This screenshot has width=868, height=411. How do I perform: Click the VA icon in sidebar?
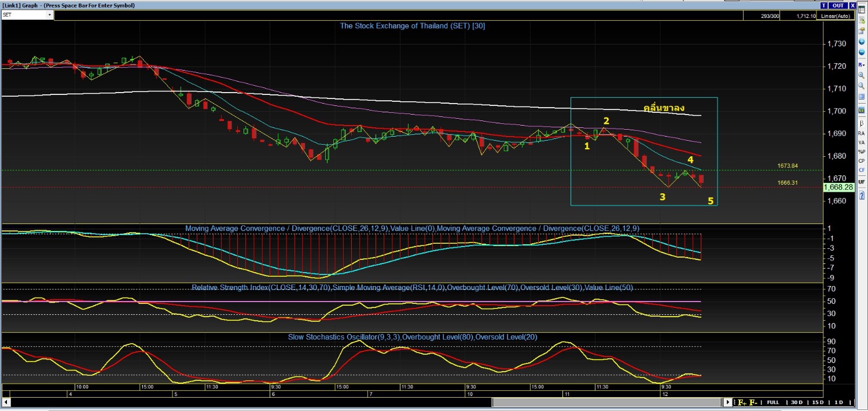[x=862, y=142]
